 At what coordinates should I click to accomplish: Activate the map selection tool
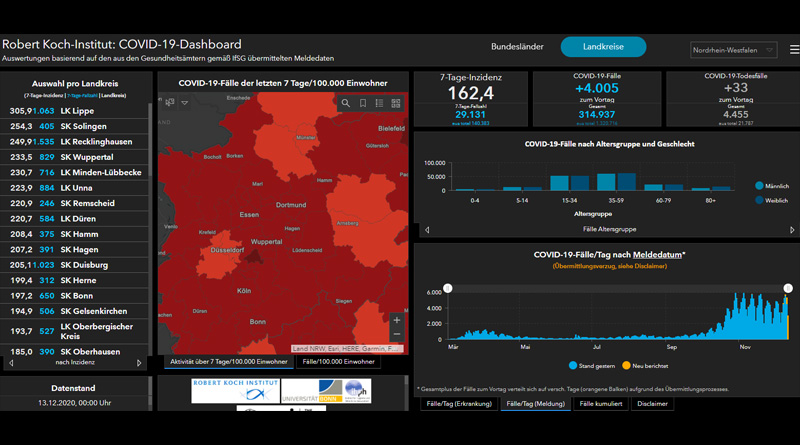click(170, 102)
